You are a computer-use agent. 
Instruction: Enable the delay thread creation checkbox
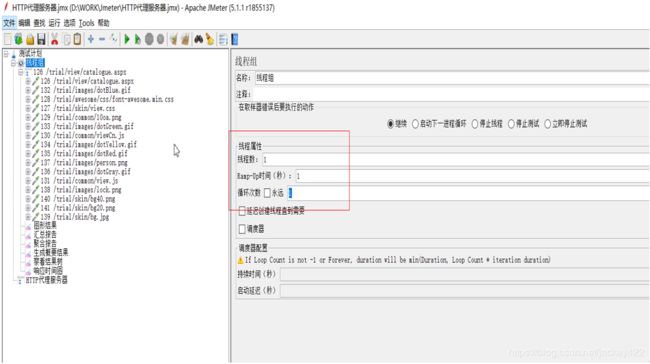pos(243,211)
